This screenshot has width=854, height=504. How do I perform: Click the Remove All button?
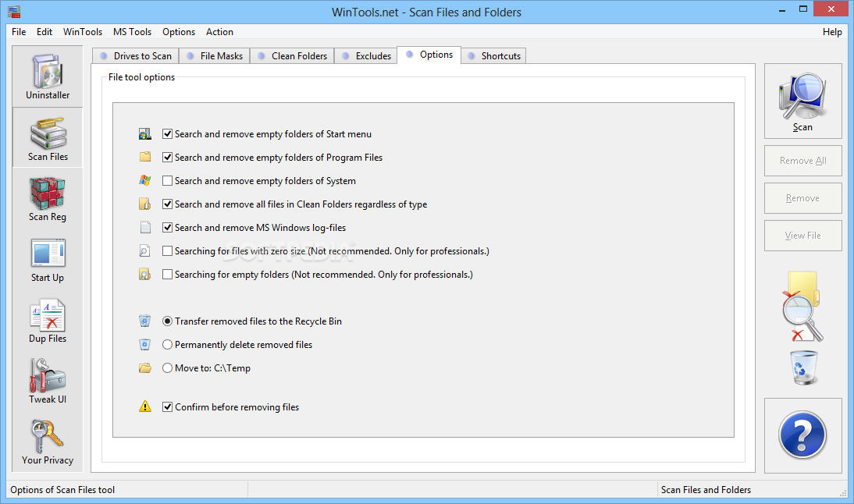(802, 161)
